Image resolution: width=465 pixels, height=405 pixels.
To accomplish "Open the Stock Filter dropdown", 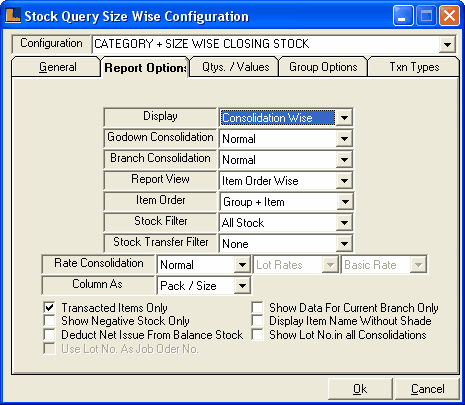I will pyautogui.click(x=344, y=223).
